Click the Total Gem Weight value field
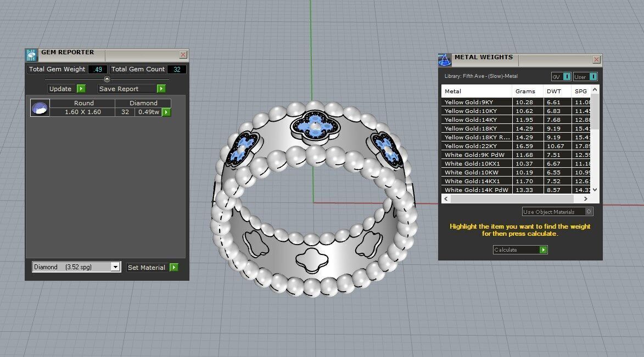This screenshot has width=644, height=357. click(x=98, y=69)
